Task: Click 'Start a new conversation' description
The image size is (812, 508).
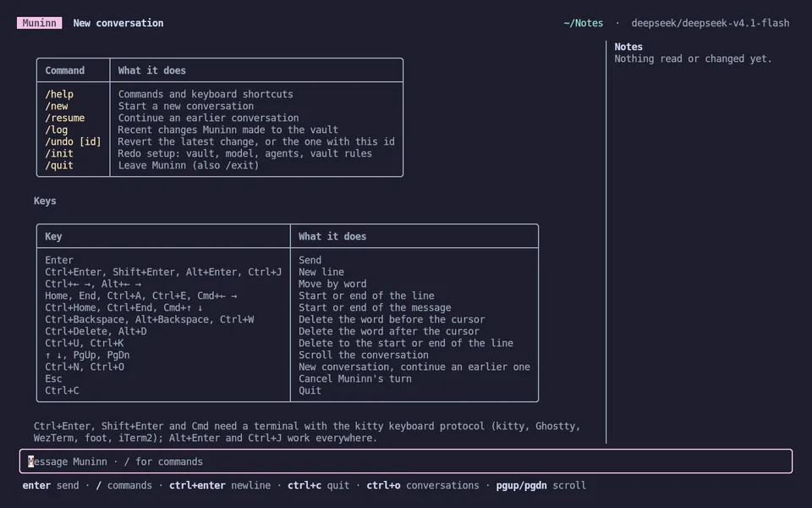Action: [x=186, y=106]
